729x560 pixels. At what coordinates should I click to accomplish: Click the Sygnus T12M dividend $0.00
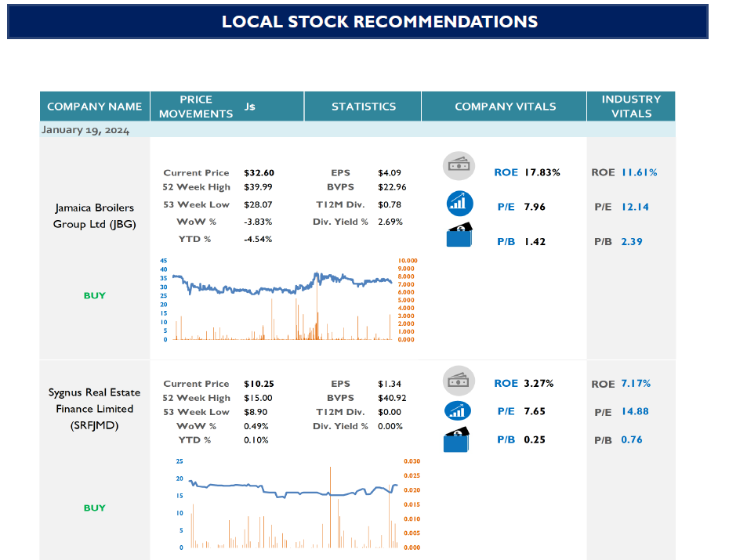(x=390, y=412)
